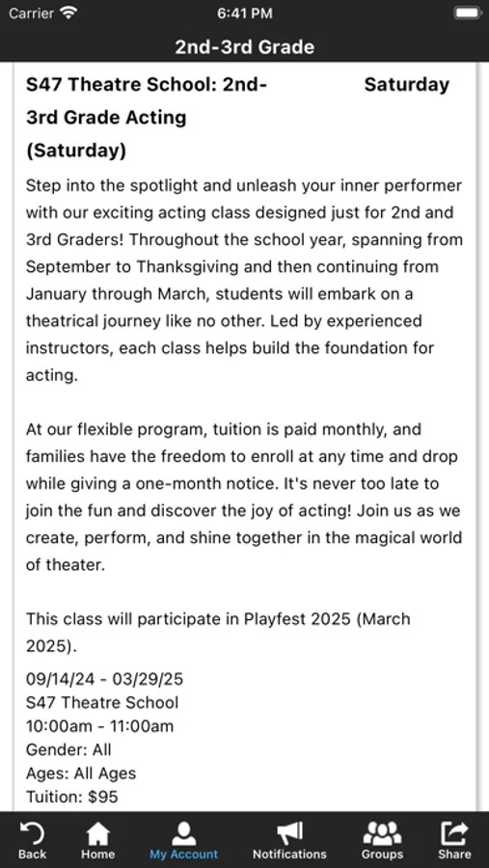Select the Notifications tab label
Screen dimensions: 489x868
coord(289,854)
